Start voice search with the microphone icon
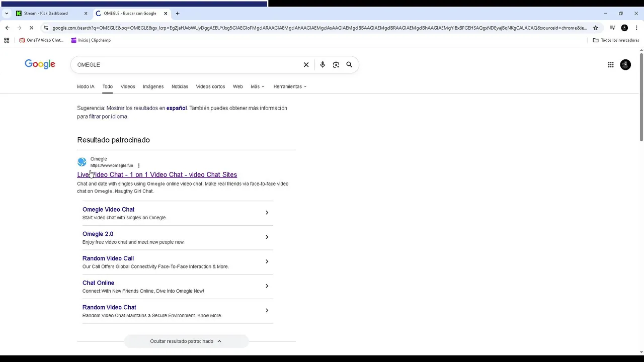Image resolution: width=644 pixels, height=362 pixels. pyautogui.click(x=323, y=65)
